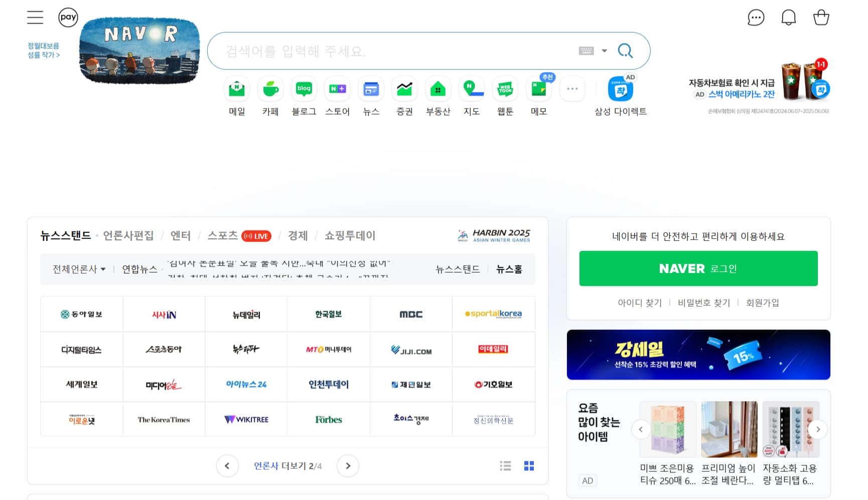
Task: Open the 아이뉴스24 press logo
Action: click(x=246, y=385)
